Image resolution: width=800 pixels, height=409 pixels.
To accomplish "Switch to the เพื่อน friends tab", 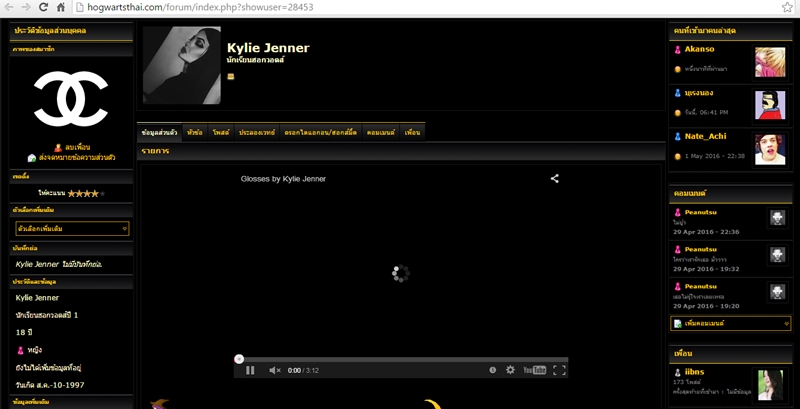I will point(412,133).
